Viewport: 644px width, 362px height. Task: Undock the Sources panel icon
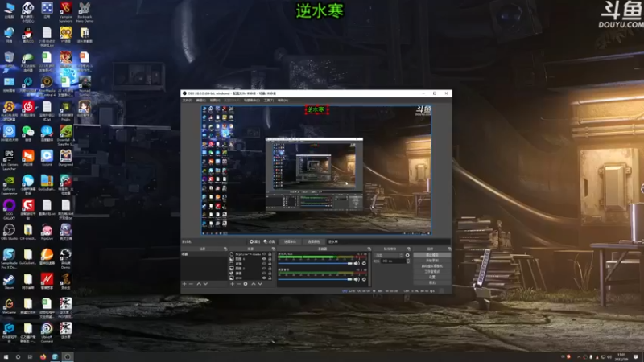274,249
